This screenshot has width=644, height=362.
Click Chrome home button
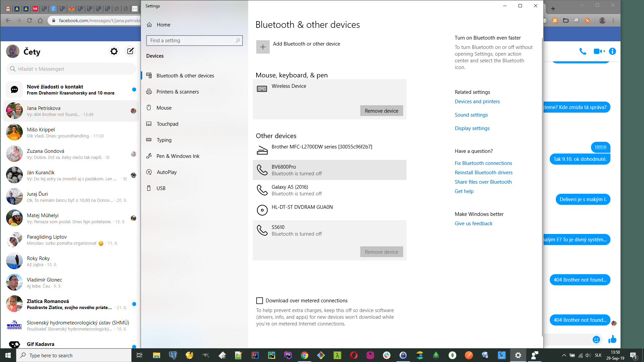pos(40,20)
